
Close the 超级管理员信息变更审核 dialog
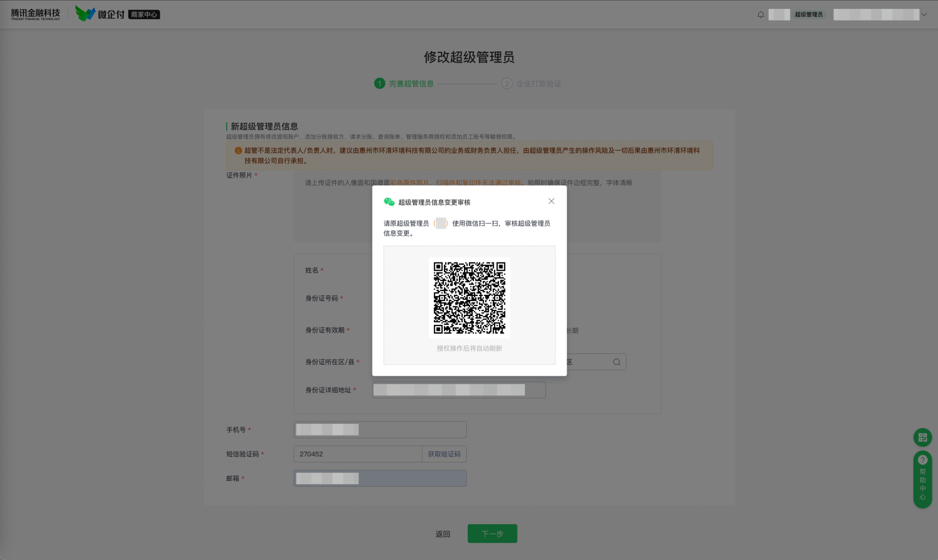point(551,201)
